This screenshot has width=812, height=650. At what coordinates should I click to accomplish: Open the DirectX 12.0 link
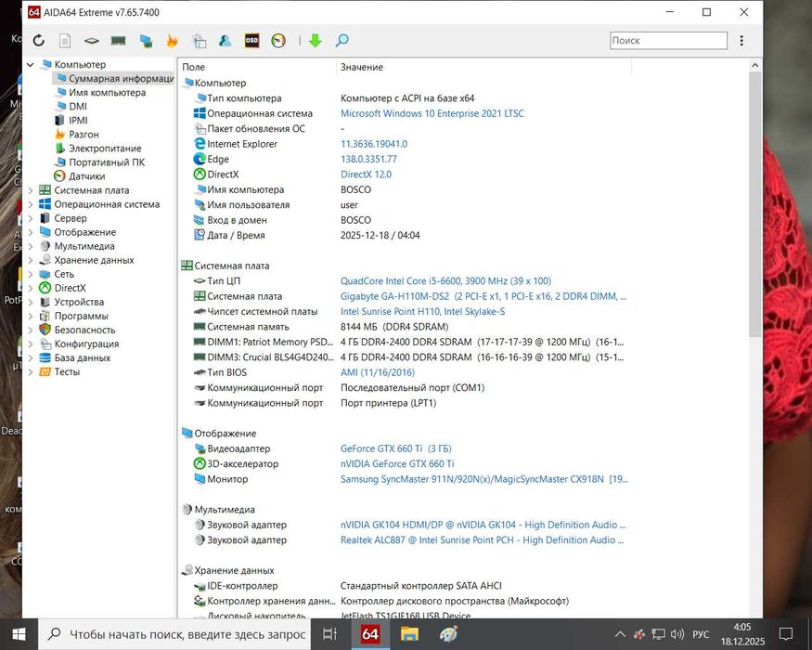click(x=367, y=175)
